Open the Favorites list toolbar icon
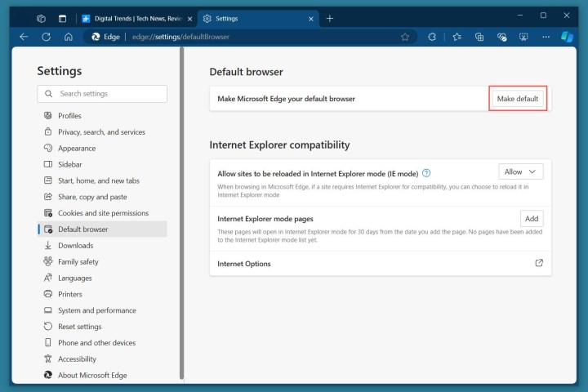The width and height of the screenshot is (588, 392). 457,37
